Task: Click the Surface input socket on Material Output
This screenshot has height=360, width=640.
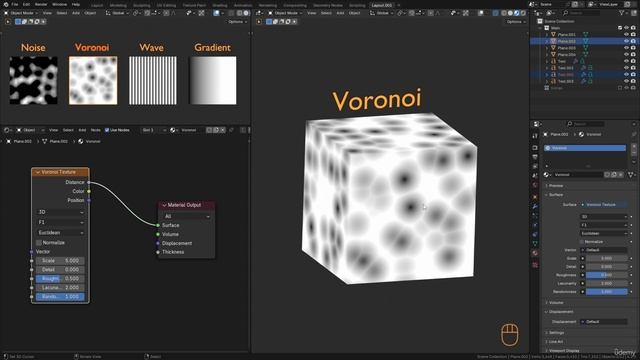Action: pyautogui.click(x=158, y=225)
